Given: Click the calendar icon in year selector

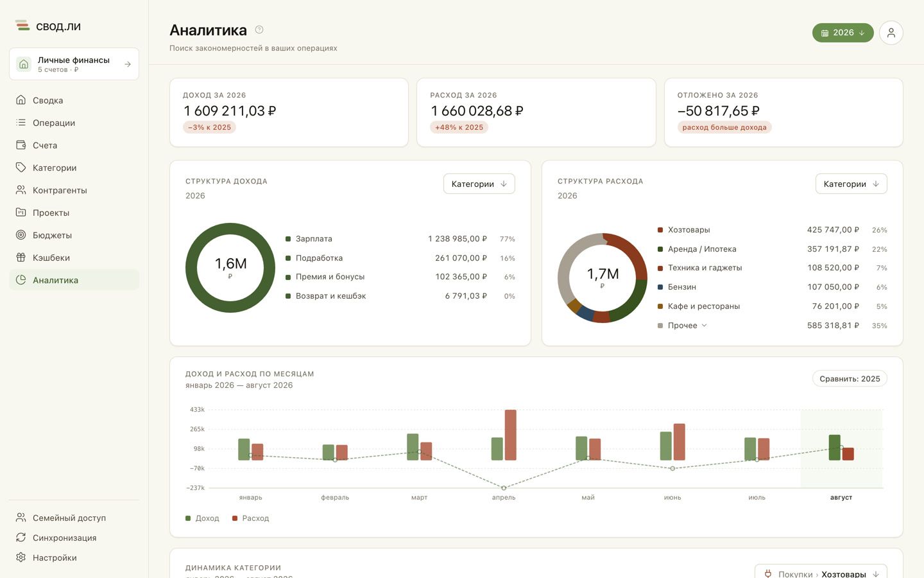Looking at the screenshot, I should coord(825,33).
